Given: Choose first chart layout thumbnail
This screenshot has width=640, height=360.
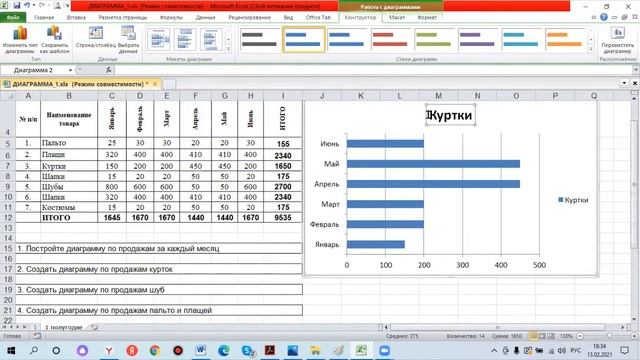Looking at the screenshot, I should pyautogui.click(x=158, y=40).
